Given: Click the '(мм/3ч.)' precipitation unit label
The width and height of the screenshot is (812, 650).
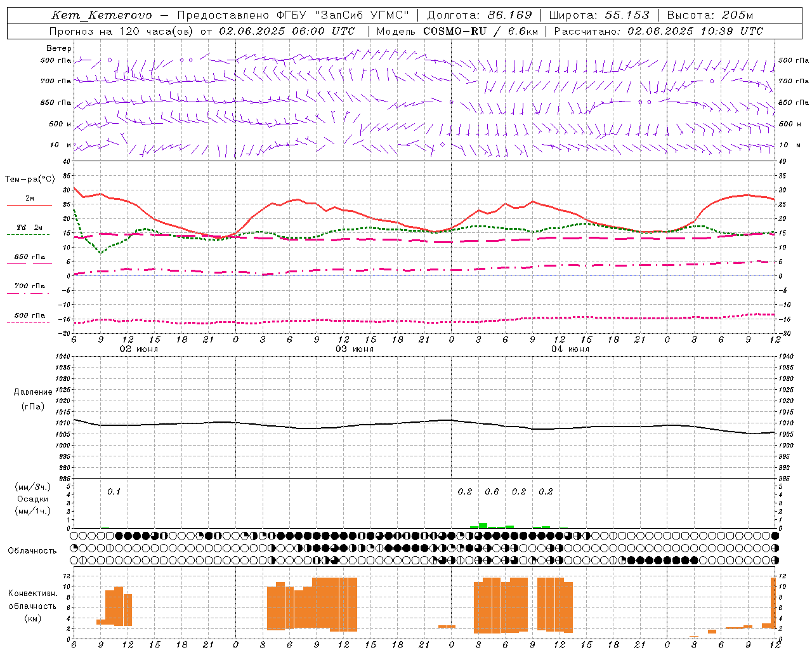Looking at the screenshot, I should (33, 487).
